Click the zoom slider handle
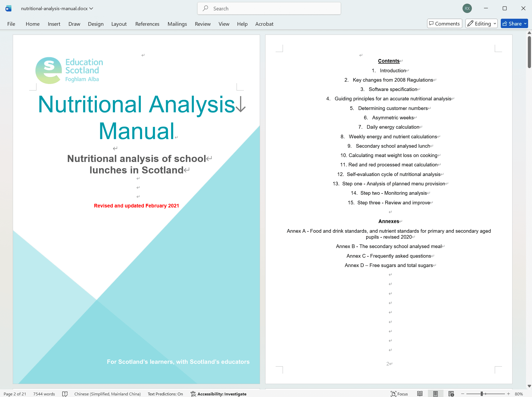 [x=482, y=394]
